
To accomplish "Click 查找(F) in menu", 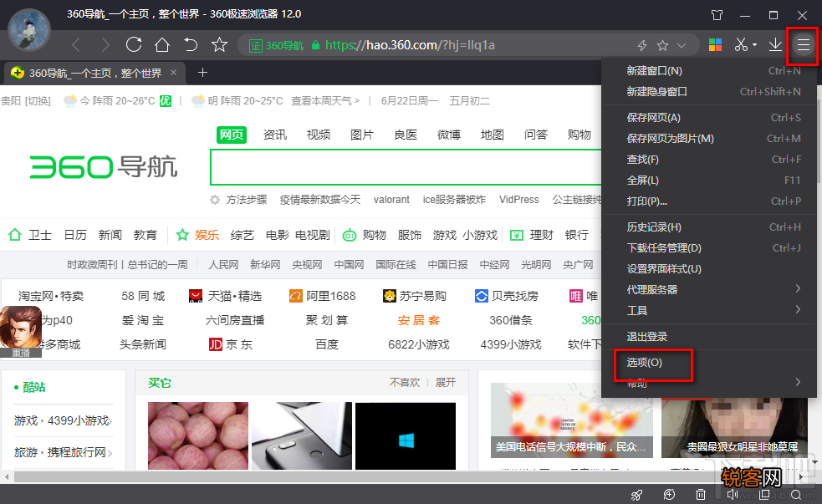I will pos(709,160).
